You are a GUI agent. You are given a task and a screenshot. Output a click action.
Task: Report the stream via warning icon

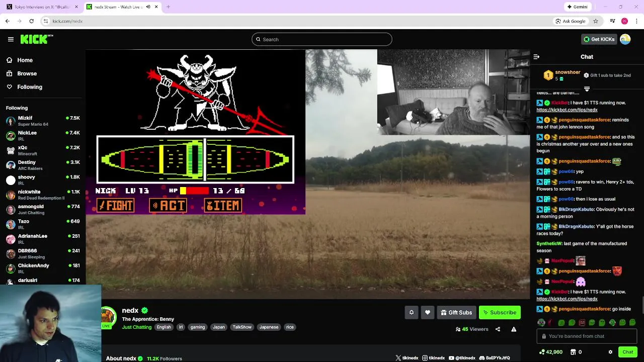coord(514,329)
